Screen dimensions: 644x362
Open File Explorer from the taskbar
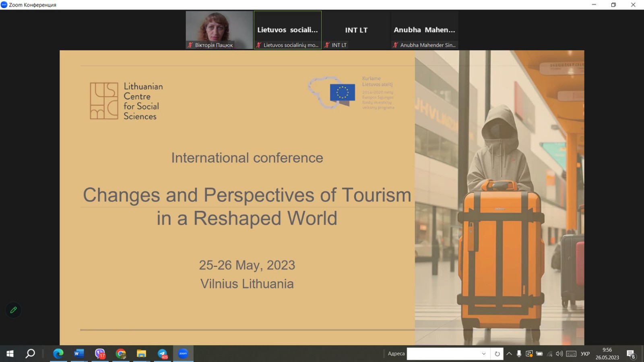click(x=141, y=354)
